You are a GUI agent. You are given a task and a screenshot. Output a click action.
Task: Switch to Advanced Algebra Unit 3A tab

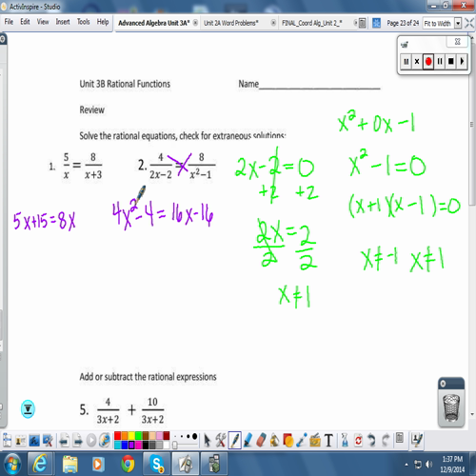[x=154, y=23]
